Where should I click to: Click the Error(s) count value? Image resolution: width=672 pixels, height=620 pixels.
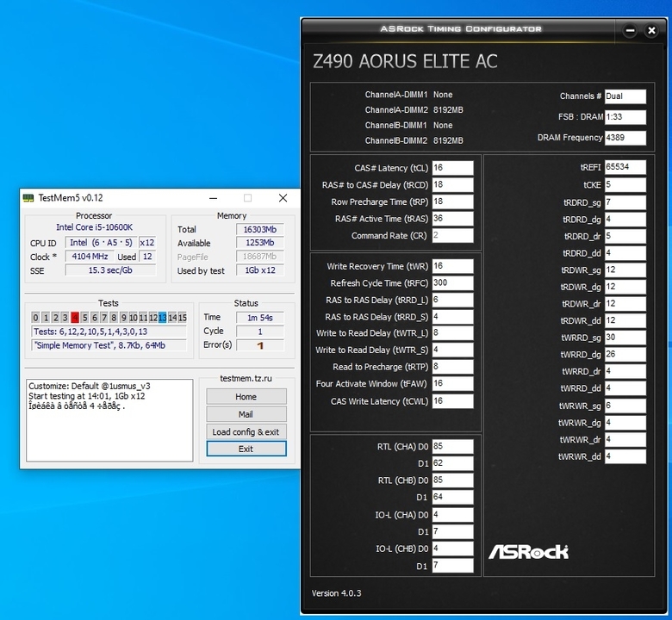point(260,345)
